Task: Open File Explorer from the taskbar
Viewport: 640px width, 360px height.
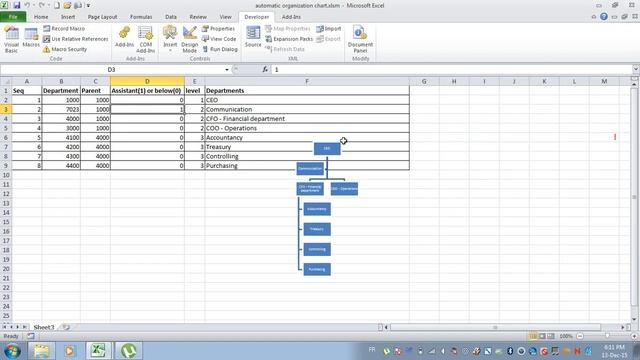Action: (41, 351)
